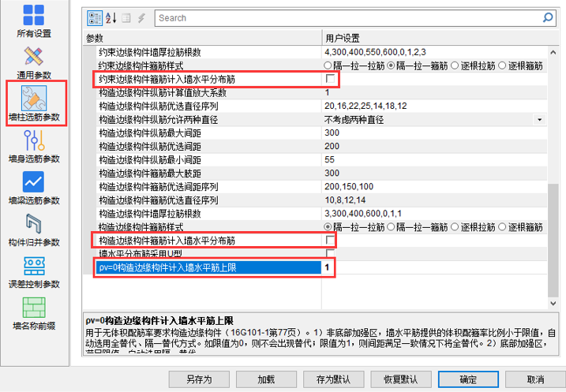
Task: Edit 构造边缘构件纵筋优选直径序列 value
Action: (x=434, y=106)
